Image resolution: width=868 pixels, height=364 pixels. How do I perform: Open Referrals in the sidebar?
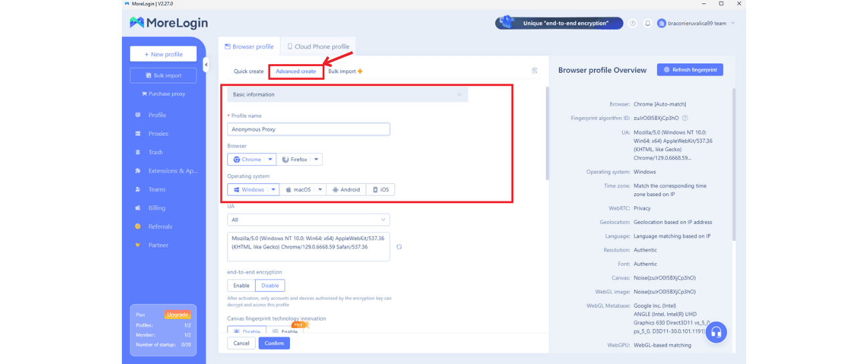(160, 227)
